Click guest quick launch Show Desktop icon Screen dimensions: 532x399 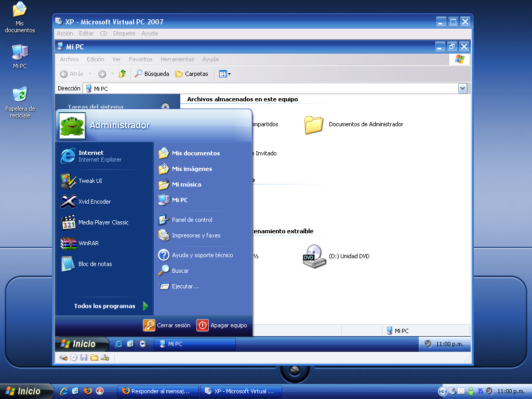[130, 344]
